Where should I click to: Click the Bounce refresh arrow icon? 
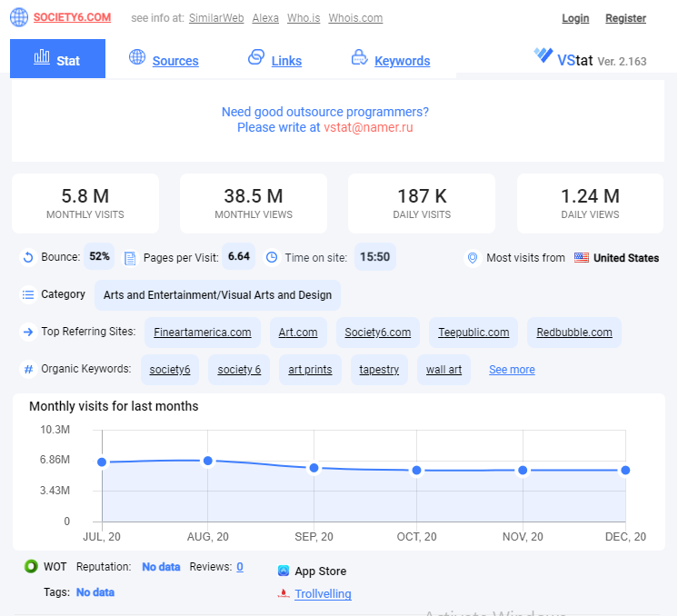[x=28, y=258]
